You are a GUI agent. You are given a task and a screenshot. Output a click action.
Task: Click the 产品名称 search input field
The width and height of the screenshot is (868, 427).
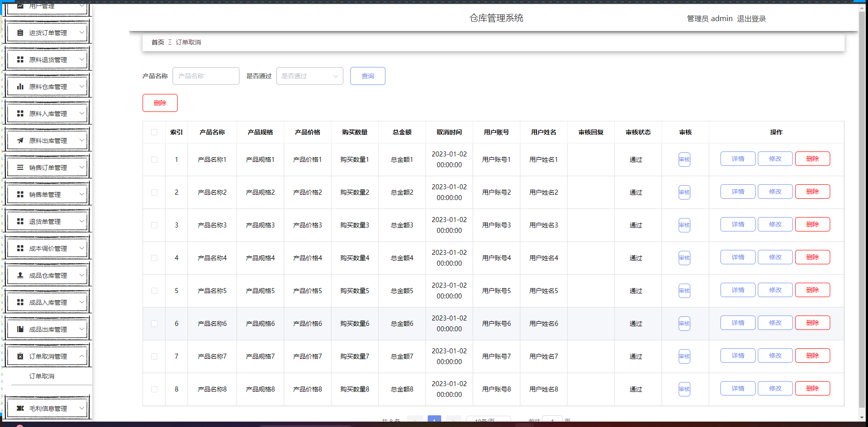206,76
